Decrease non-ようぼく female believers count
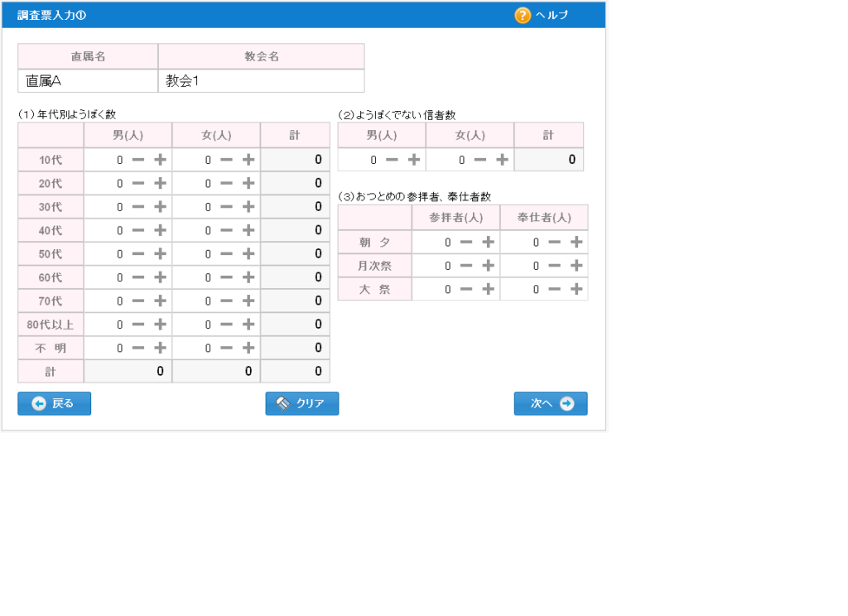 point(479,160)
